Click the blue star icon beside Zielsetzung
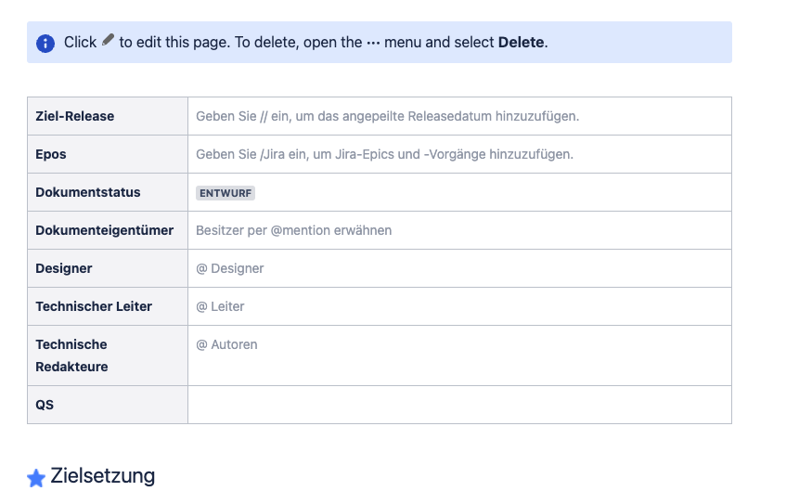Image resolution: width=812 pixels, height=504 pixels. (36, 478)
